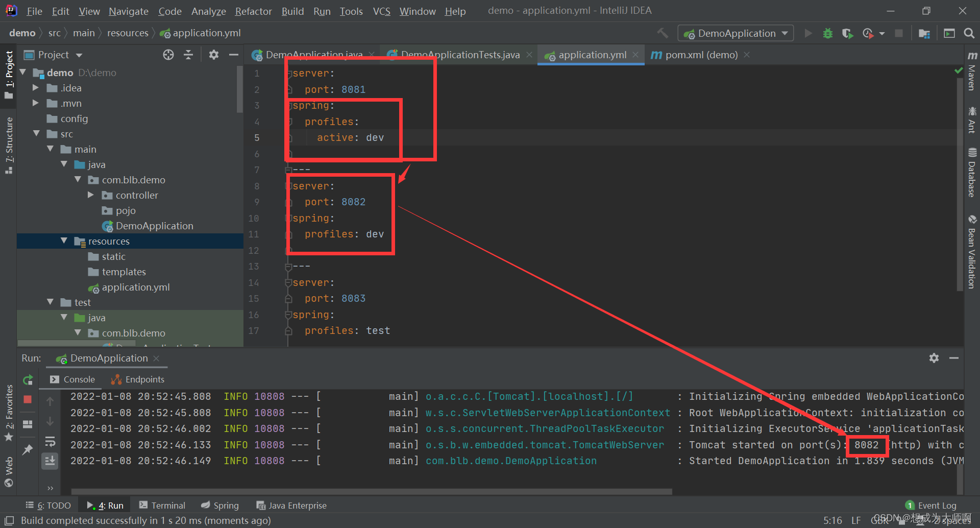Click the LF line separator in status bar

tap(856, 520)
